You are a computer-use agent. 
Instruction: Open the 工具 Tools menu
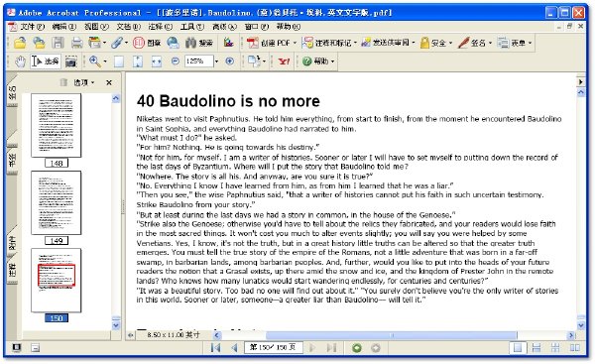[x=192, y=27]
